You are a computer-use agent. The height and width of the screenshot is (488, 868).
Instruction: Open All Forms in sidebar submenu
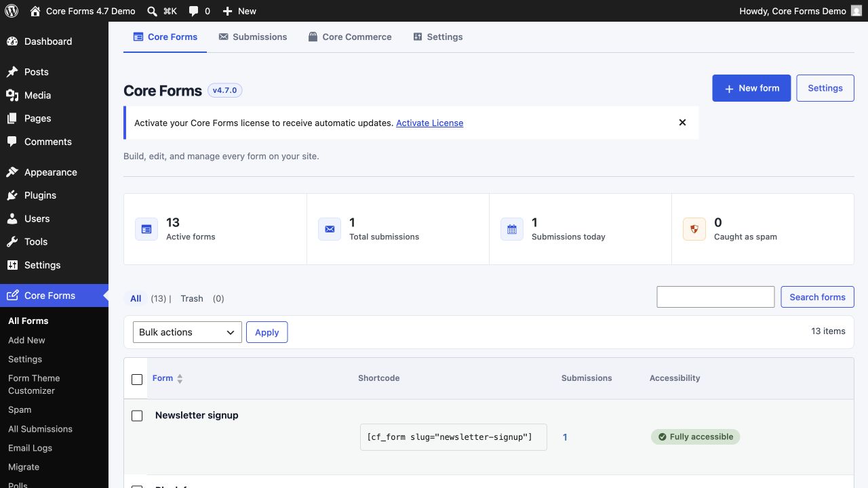tap(28, 321)
